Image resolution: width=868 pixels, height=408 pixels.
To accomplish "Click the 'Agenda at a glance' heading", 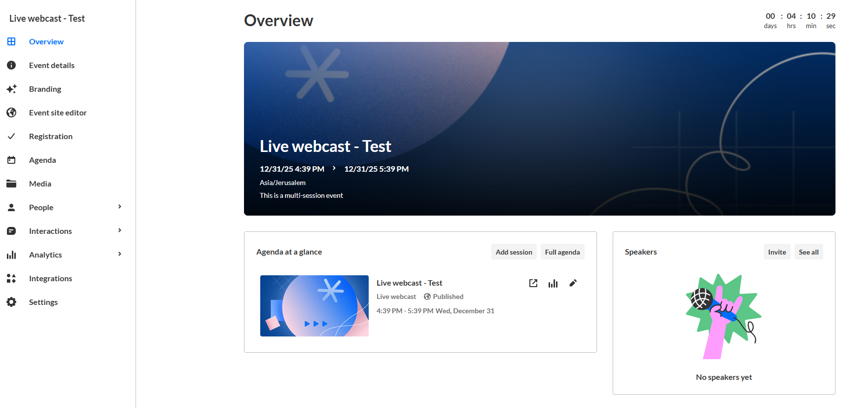I will [x=289, y=252].
